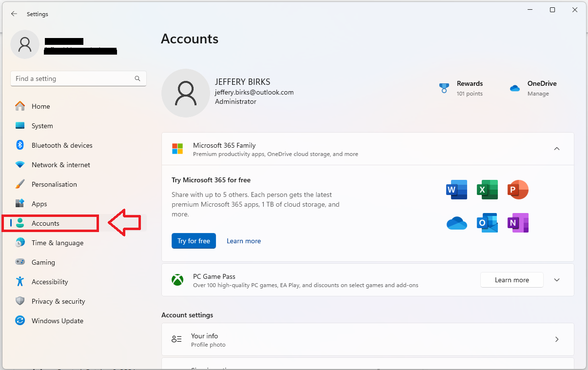
Task: Click the Rewards medal icon
Action: [444, 88]
